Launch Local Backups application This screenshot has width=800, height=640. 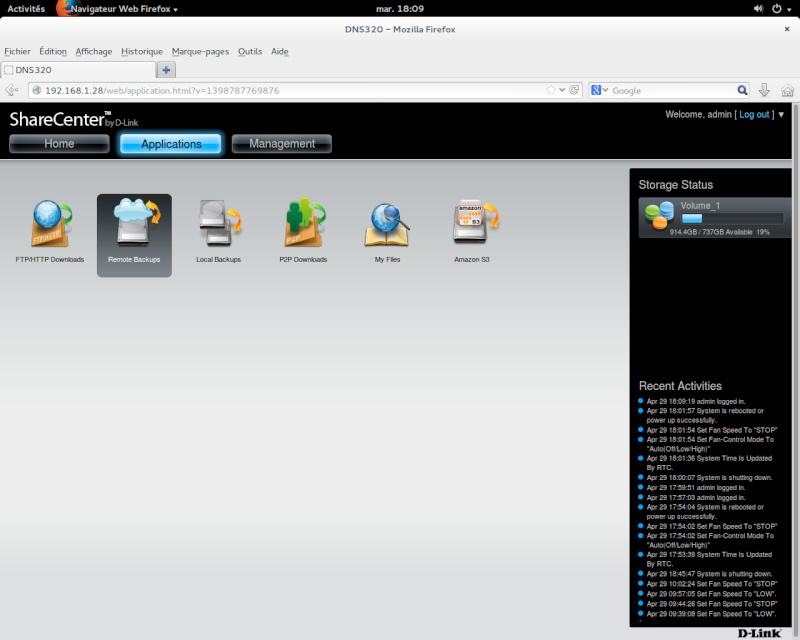click(x=218, y=231)
